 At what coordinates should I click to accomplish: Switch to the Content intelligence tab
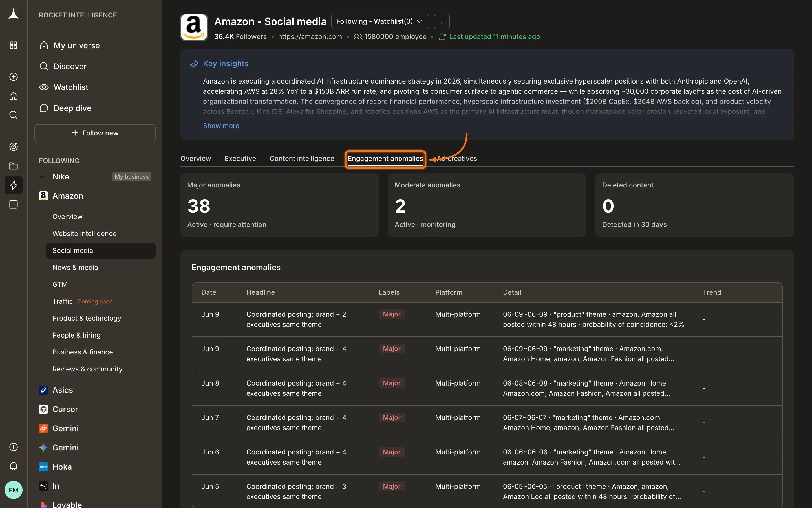[x=302, y=159]
